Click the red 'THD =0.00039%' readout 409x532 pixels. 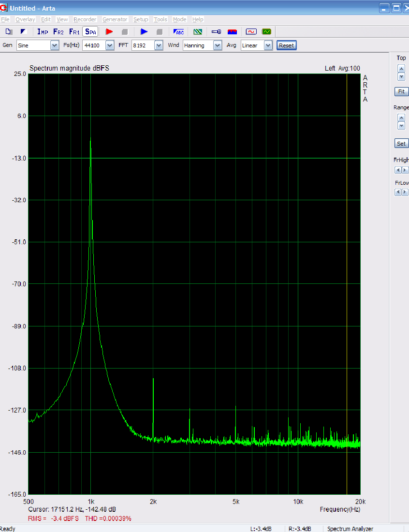tap(108, 518)
